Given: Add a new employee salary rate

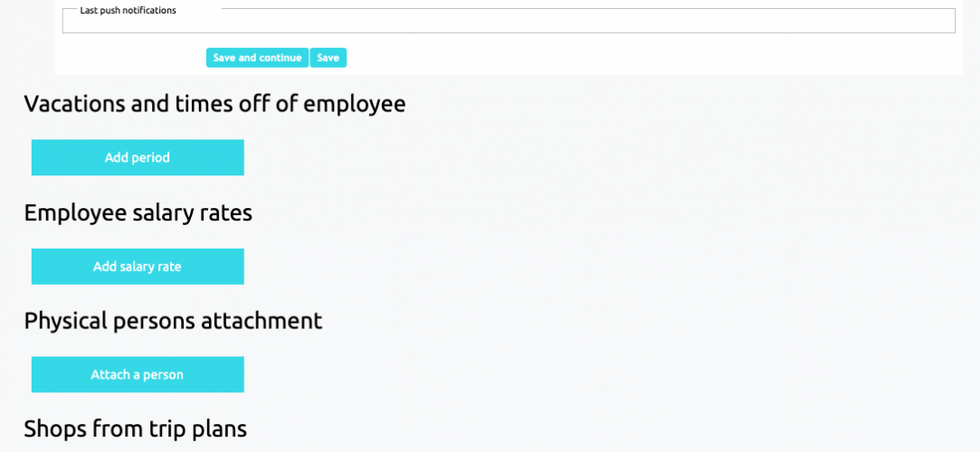Looking at the screenshot, I should pyautogui.click(x=138, y=267).
